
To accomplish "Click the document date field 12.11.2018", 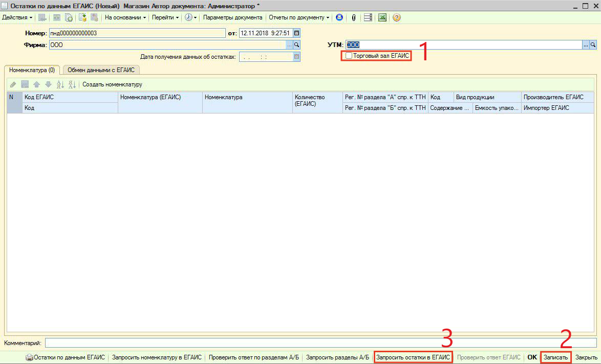I will coord(266,33).
